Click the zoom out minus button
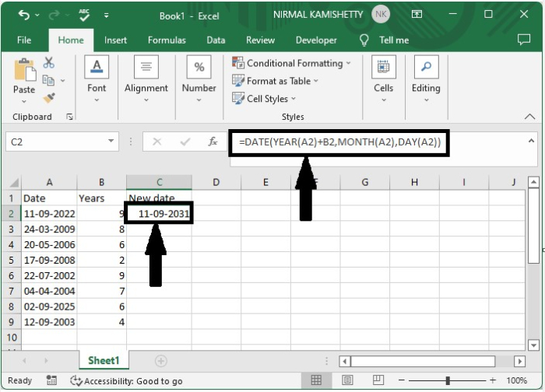 (x=402, y=380)
